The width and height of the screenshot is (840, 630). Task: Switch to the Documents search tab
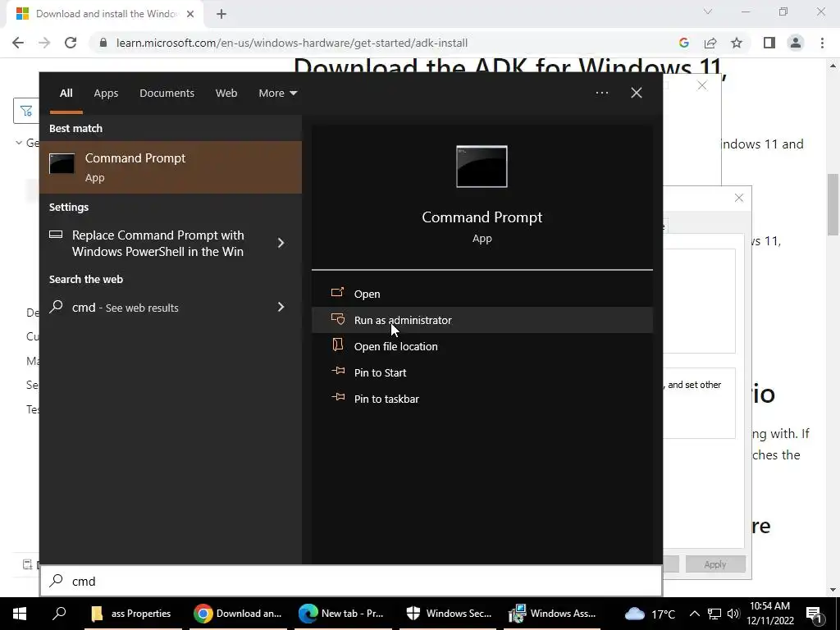(x=167, y=94)
